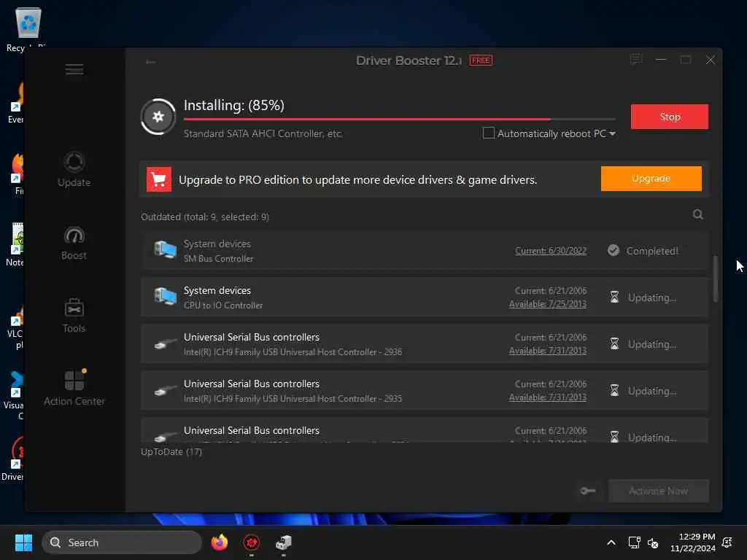
Task: Open the muted volume icon in tray
Action: (653, 542)
